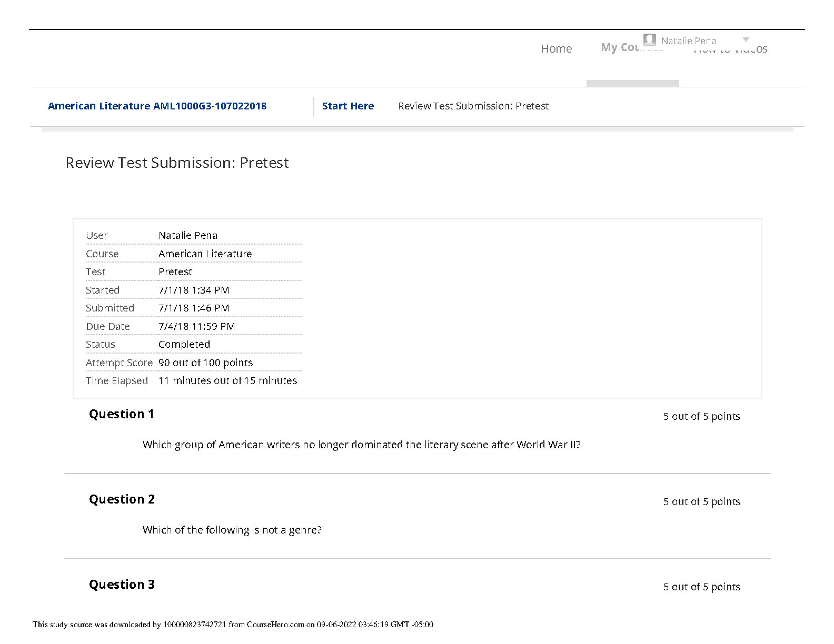Click the Time Elapsed label
Image resolution: width=834 pixels, height=644 pixels.
tap(117, 381)
